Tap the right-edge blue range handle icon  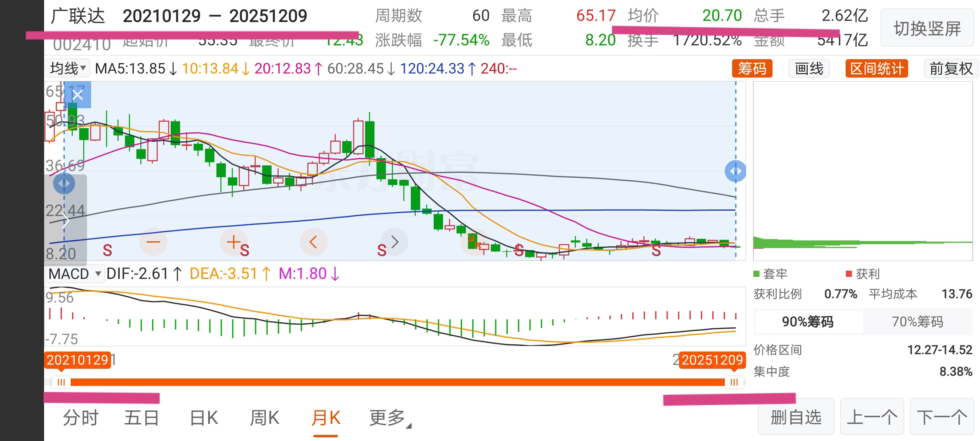tap(735, 171)
